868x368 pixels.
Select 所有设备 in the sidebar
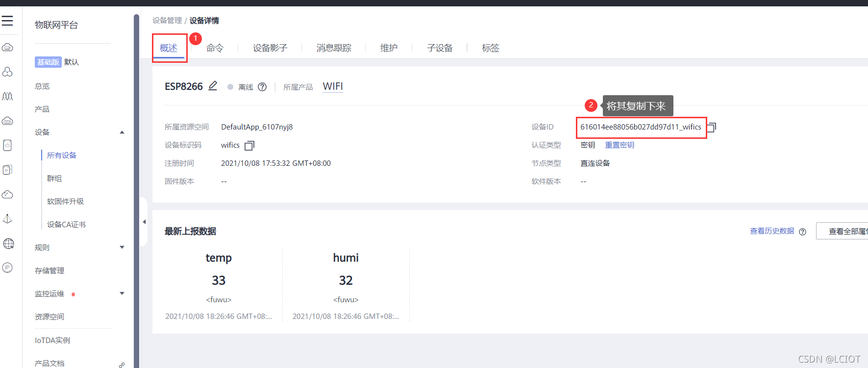click(x=62, y=155)
